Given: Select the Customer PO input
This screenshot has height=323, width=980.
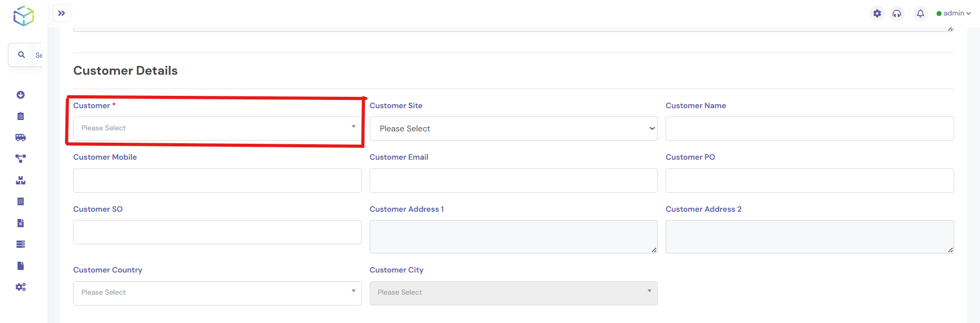Looking at the screenshot, I should (809, 181).
